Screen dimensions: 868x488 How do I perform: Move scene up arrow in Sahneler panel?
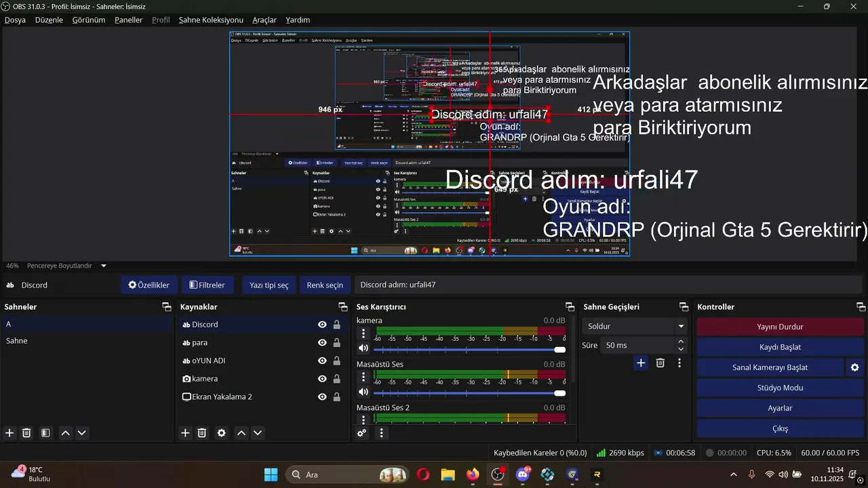click(65, 432)
